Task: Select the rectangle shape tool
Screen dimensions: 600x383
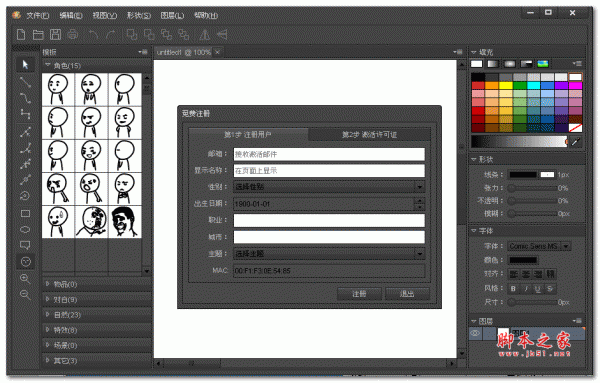Action: [x=25, y=213]
